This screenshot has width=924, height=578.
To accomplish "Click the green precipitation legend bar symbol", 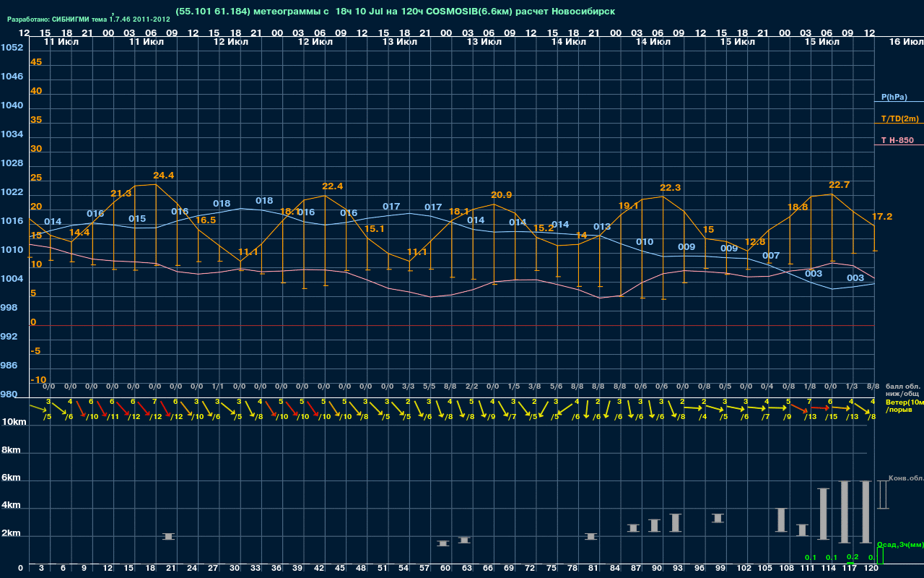I will coord(879,556).
